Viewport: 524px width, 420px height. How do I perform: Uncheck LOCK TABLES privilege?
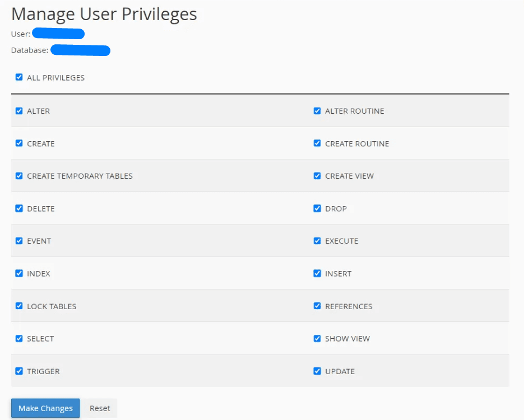click(x=19, y=306)
